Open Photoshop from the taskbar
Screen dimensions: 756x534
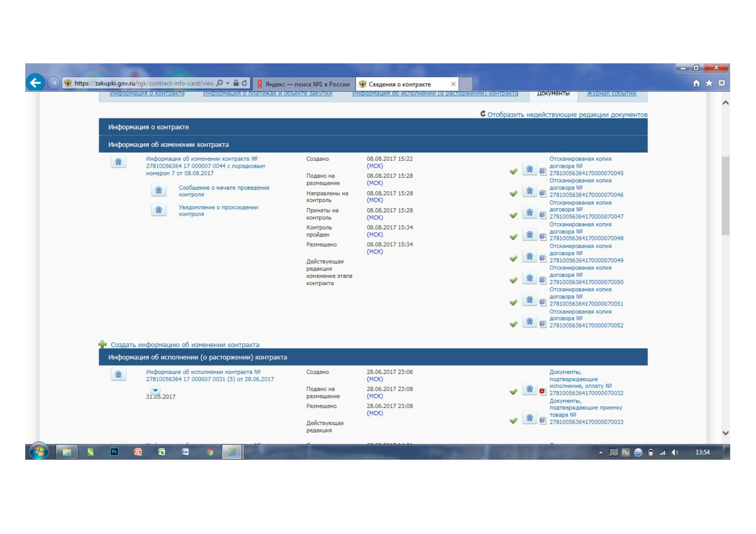point(114,452)
